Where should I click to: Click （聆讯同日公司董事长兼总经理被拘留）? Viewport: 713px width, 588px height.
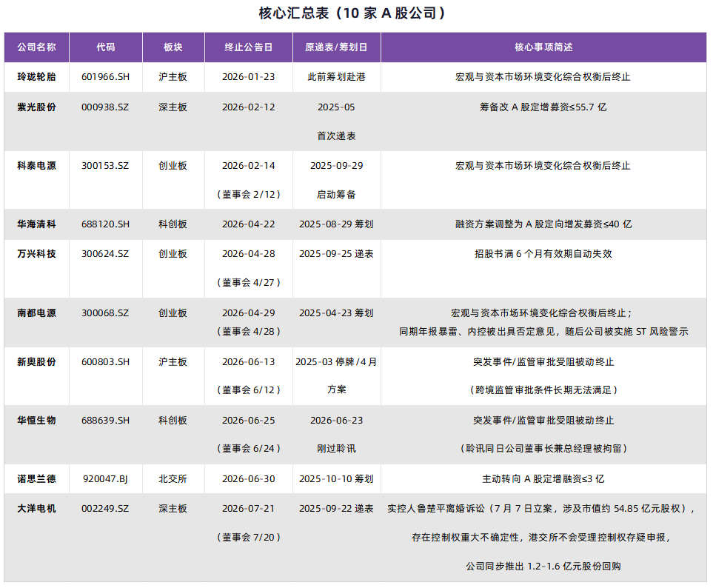(543, 449)
